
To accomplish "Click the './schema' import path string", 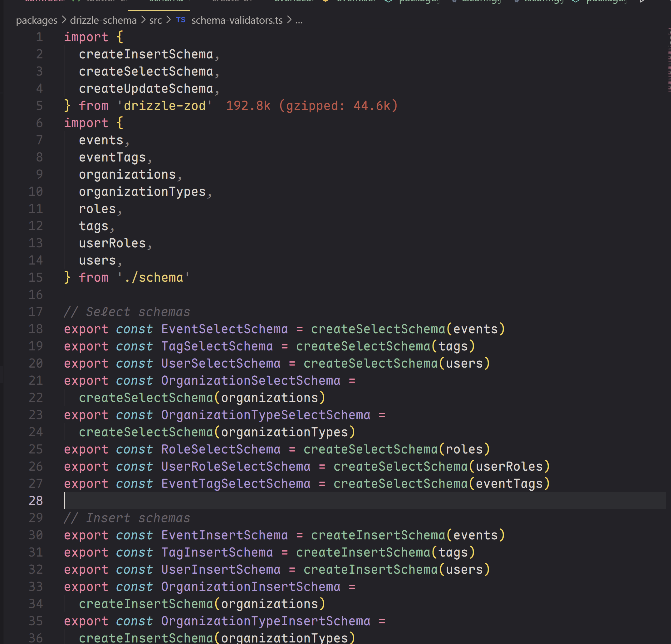I will (153, 277).
